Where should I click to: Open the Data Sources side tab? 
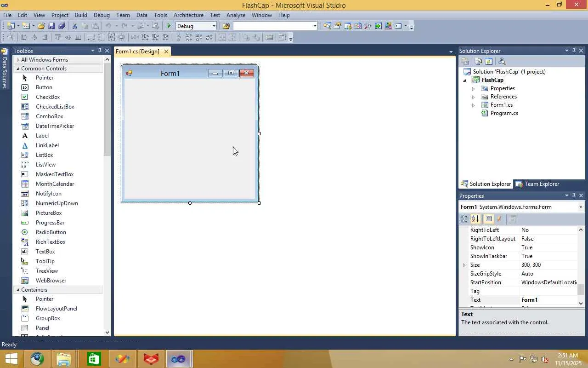pyautogui.click(x=5, y=69)
